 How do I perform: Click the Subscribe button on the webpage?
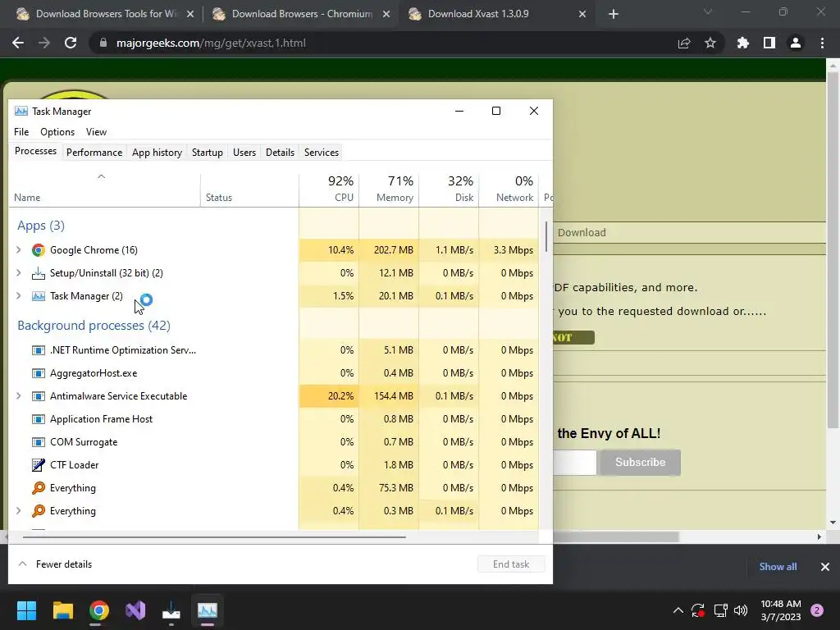click(x=640, y=463)
